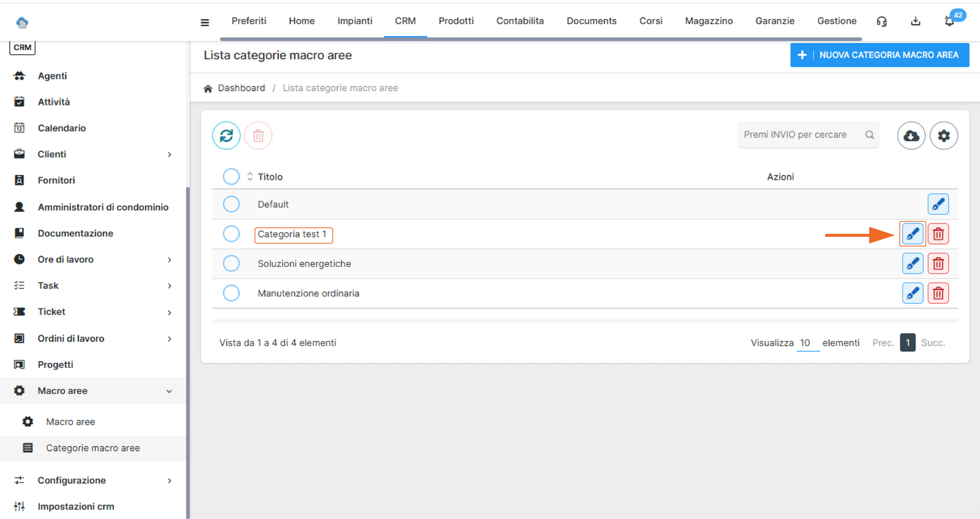Open the Prodotti top menu tab

[x=456, y=21]
